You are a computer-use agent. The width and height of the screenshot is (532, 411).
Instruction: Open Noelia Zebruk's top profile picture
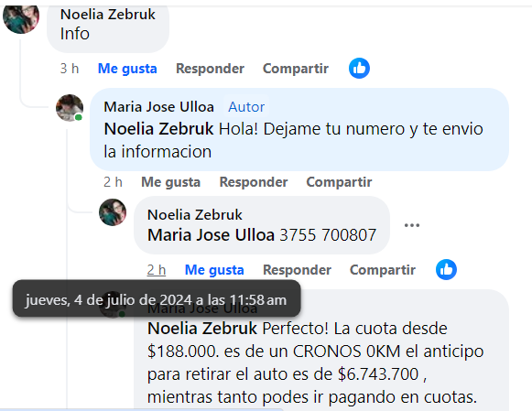21,17
